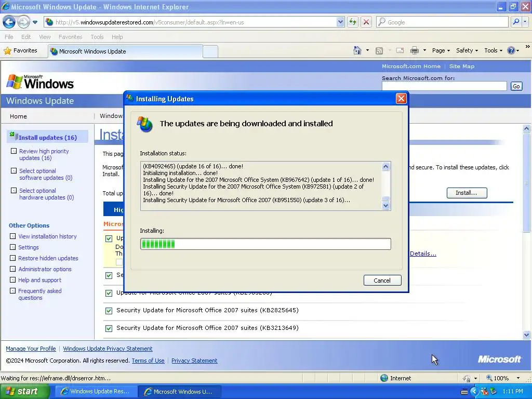This screenshot has width=532, height=399.
Task: Click the Windows start button
Action: tap(24, 391)
